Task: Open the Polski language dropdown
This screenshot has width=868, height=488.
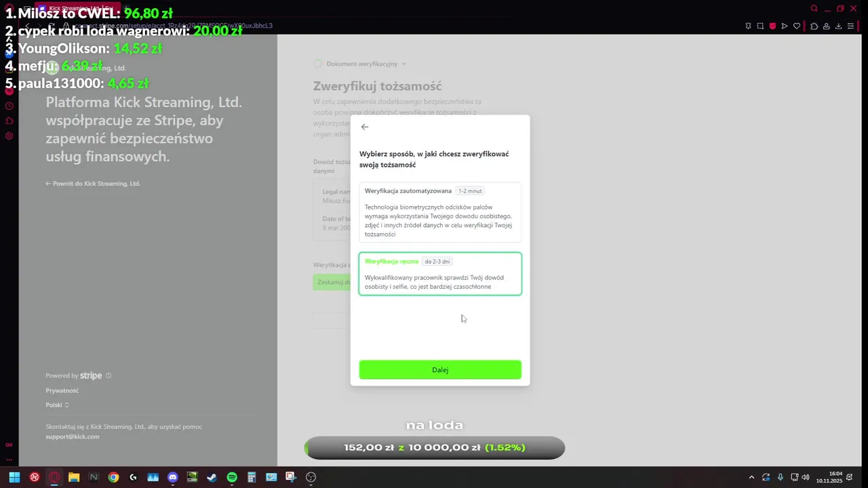Action: [58, 405]
